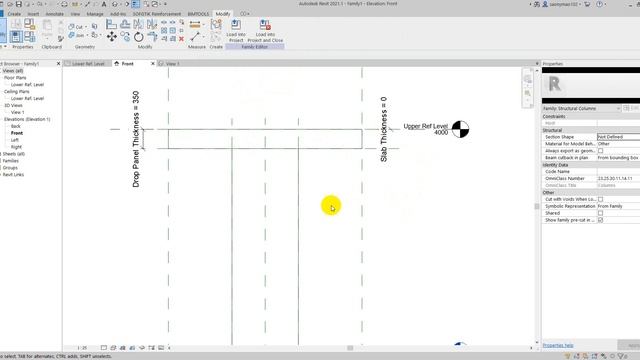Toggle Always export as geometry checkbox
The width and height of the screenshot is (640, 360).
coord(600,151)
